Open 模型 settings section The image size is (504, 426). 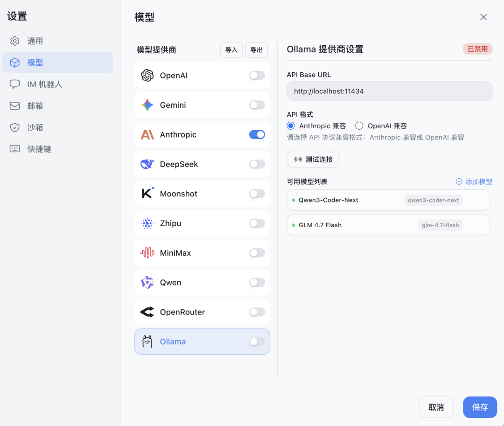pos(58,63)
